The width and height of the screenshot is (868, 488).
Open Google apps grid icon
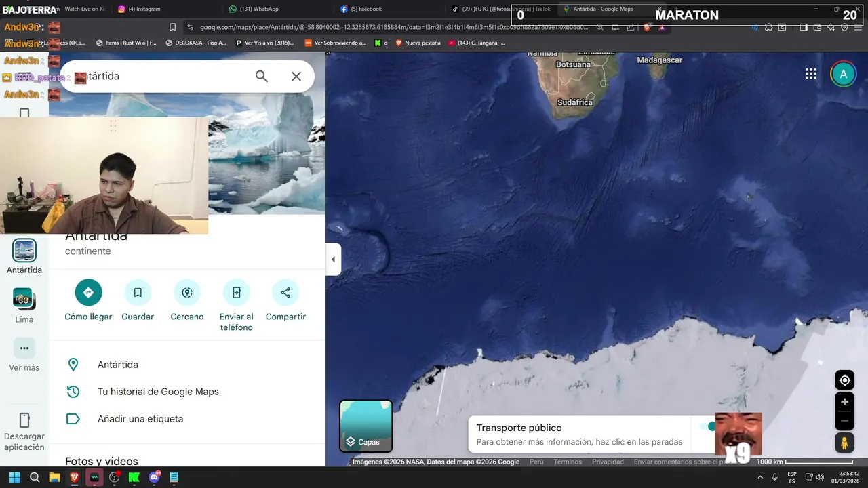tap(811, 74)
